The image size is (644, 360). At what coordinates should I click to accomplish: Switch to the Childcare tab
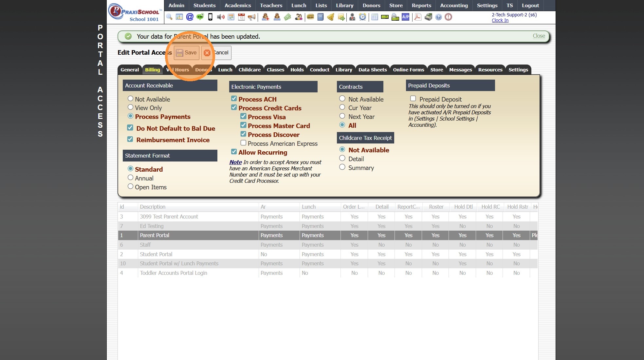pos(249,70)
